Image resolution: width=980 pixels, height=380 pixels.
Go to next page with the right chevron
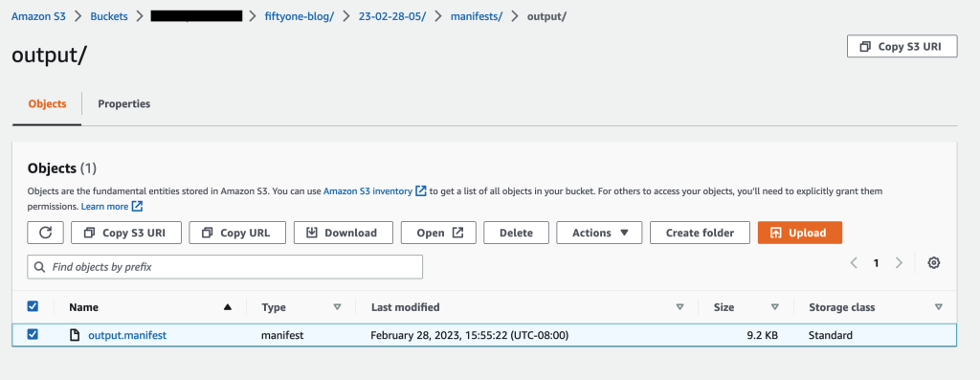pos(899,263)
